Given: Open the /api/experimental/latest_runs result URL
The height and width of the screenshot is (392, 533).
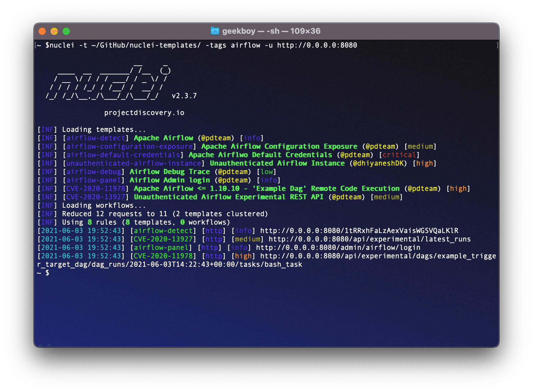Looking at the screenshot, I should (x=369, y=239).
